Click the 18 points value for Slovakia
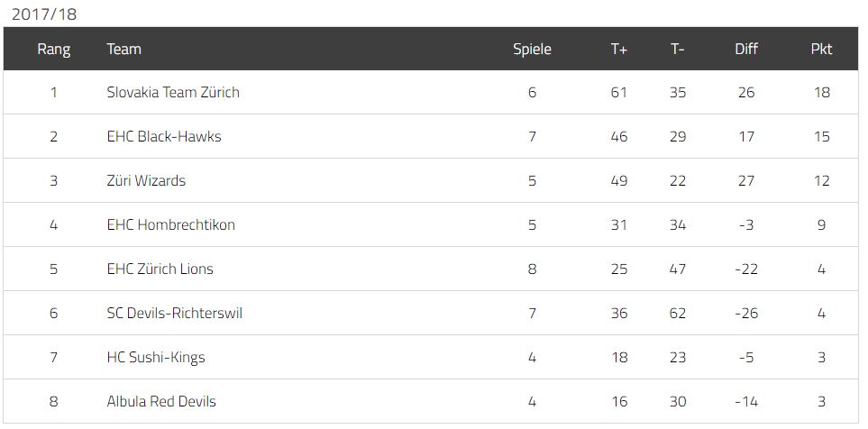The width and height of the screenshot is (868, 429). 822,92
